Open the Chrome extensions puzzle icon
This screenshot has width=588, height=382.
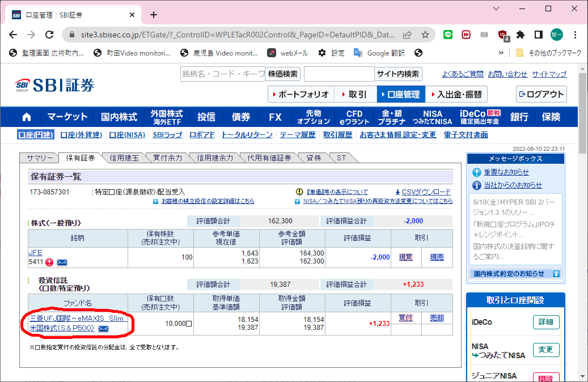pyautogui.click(x=521, y=35)
